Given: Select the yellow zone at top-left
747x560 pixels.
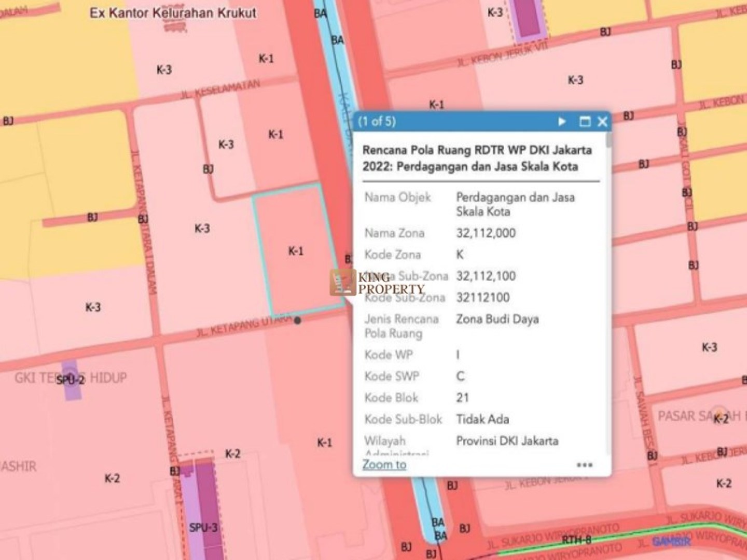Looking at the screenshot, I should point(62,62).
